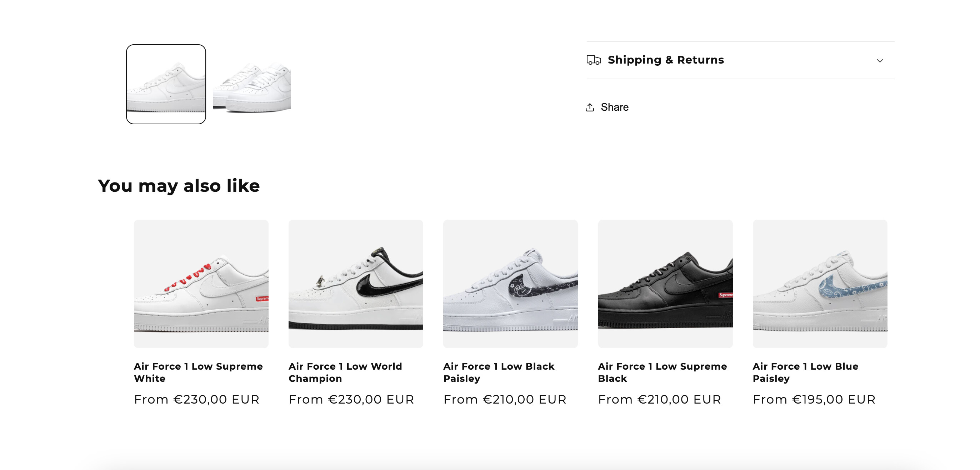Open Air Force 1 Low Blue Paisley image
The width and height of the screenshot is (980, 470).
(820, 284)
